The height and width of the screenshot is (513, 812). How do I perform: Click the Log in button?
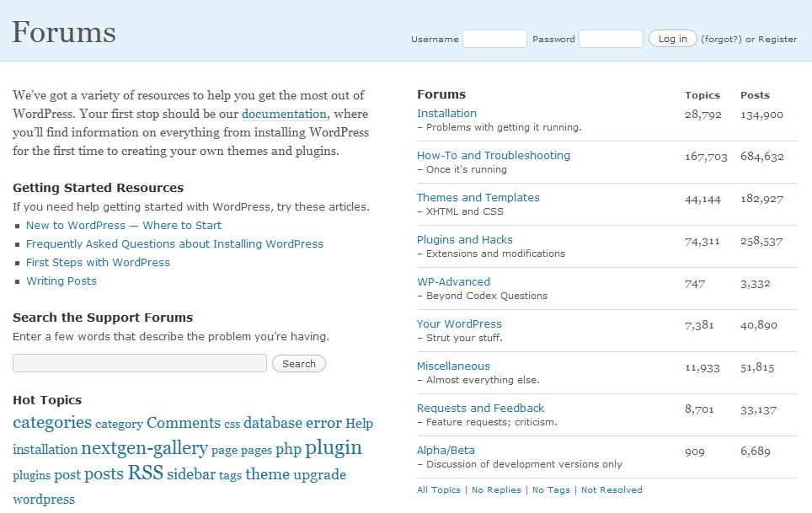pos(673,39)
